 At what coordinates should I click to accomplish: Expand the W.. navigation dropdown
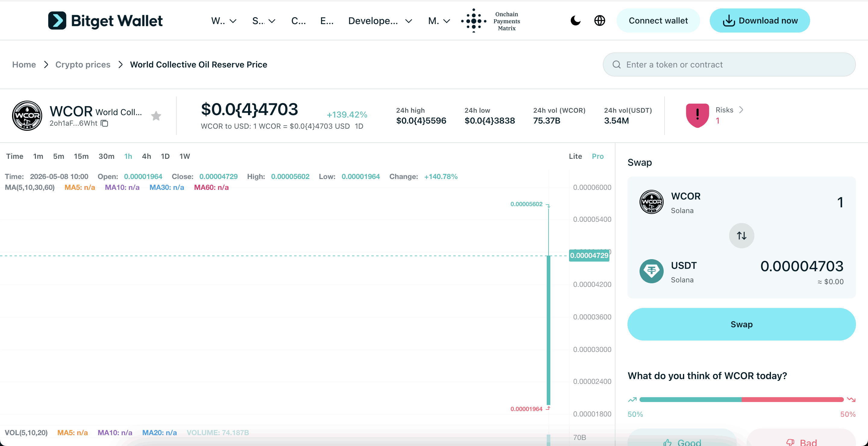tap(223, 21)
